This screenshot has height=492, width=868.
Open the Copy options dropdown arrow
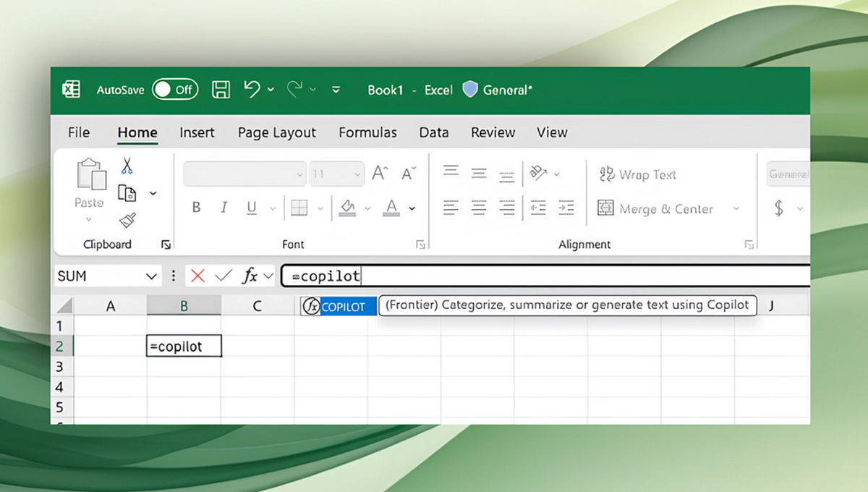tap(153, 193)
